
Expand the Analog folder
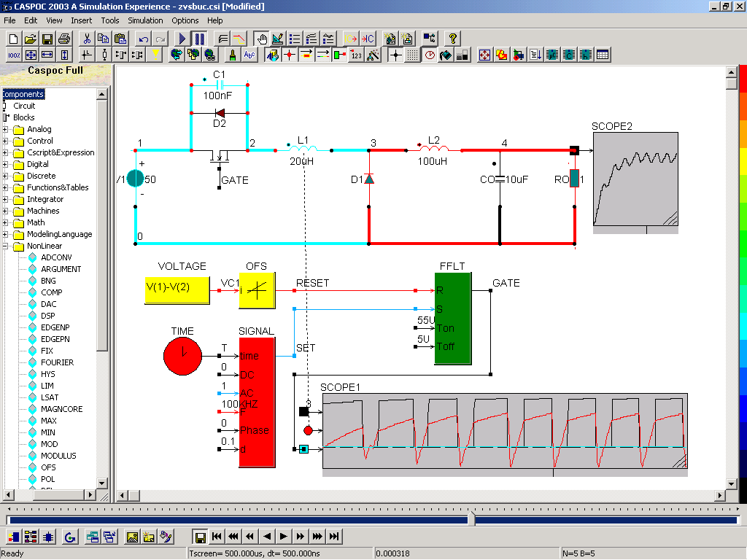click(5, 129)
